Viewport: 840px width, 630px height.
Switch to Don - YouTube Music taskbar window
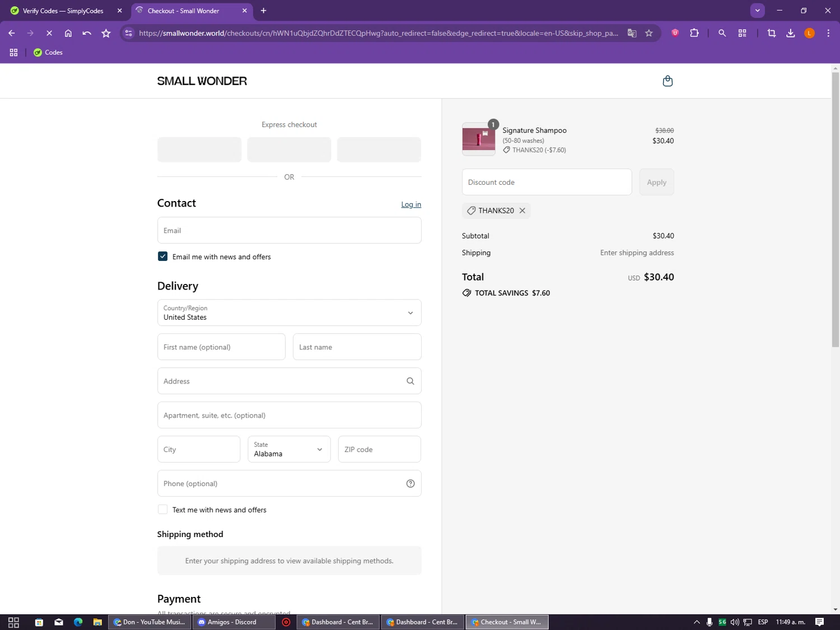(x=148, y=622)
